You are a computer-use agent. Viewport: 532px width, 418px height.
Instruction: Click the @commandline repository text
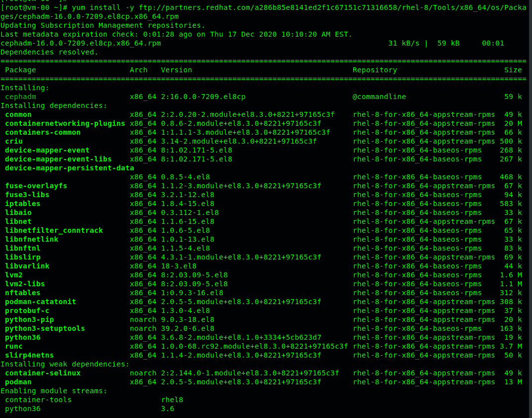point(379,97)
